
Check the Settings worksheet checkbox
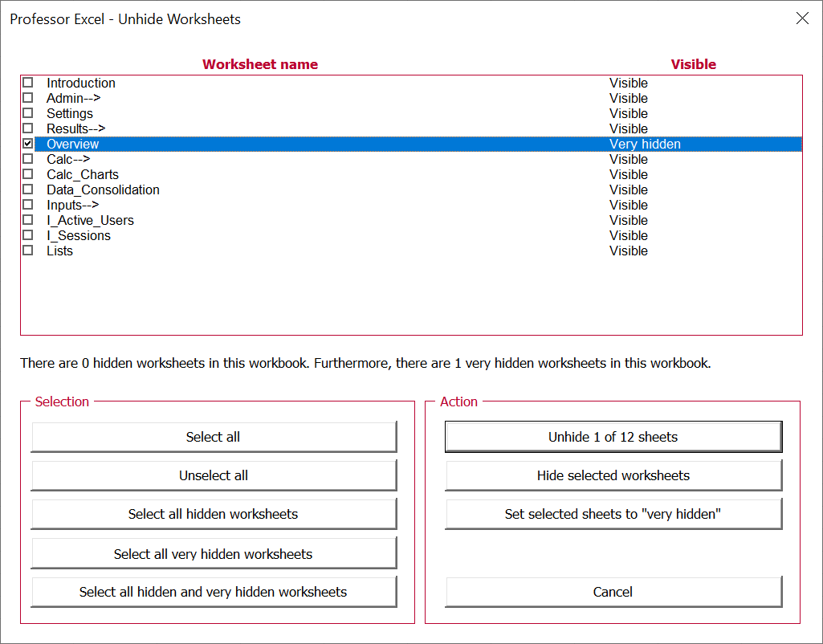pos(27,113)
